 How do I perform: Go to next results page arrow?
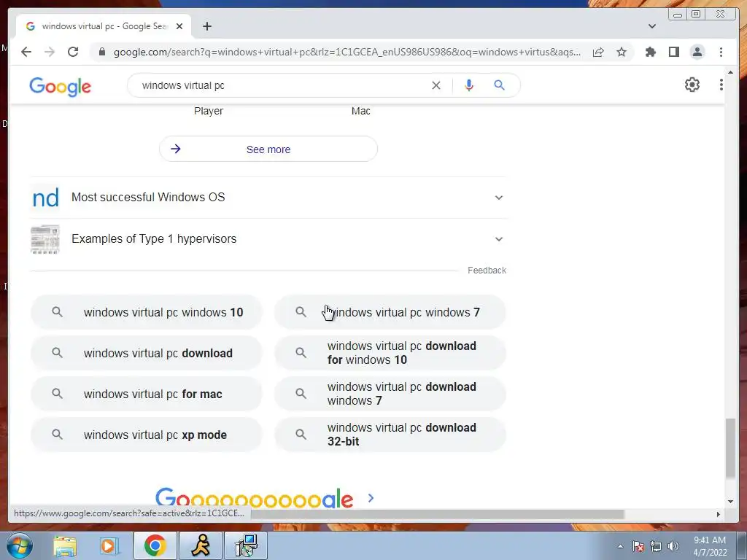[371, 498]
